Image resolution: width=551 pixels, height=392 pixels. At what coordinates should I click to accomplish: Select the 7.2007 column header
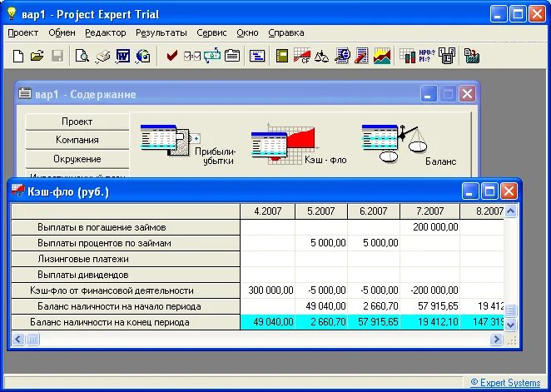click(429, 211)
